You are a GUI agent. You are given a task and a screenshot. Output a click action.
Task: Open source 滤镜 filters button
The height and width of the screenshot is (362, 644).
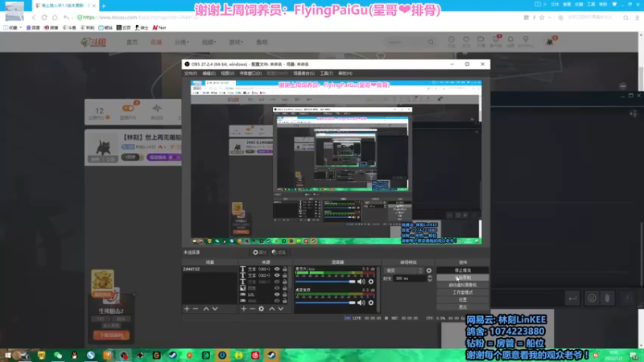tap(279, 253)
